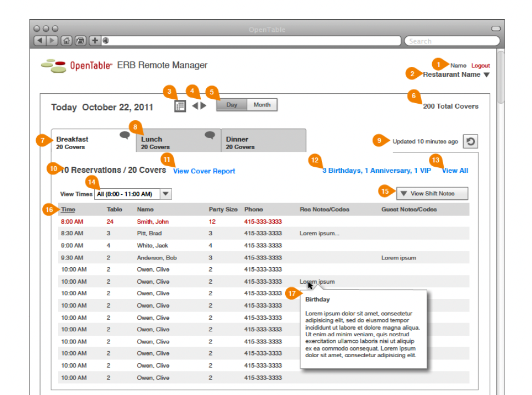Go to previous day with left arrow
The width and height of the screenshot is (532, 395).
195,106
